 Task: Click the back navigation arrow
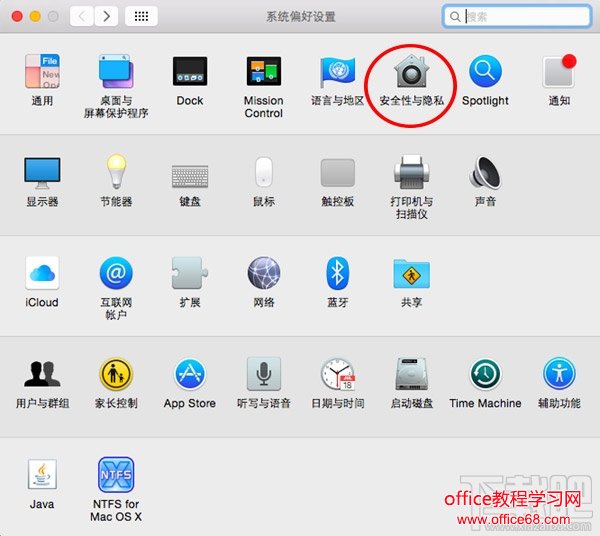[x=82, y=16]
